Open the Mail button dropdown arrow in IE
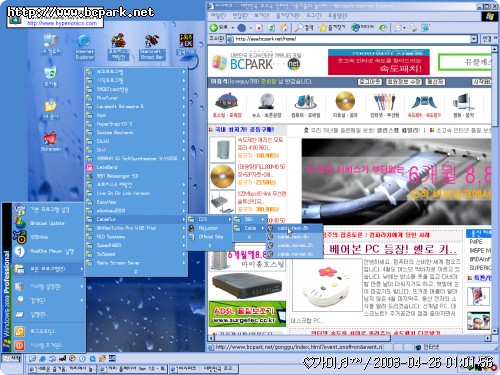Image resolution: width=500 pixels, height=375 pixels. pos(404,28)
